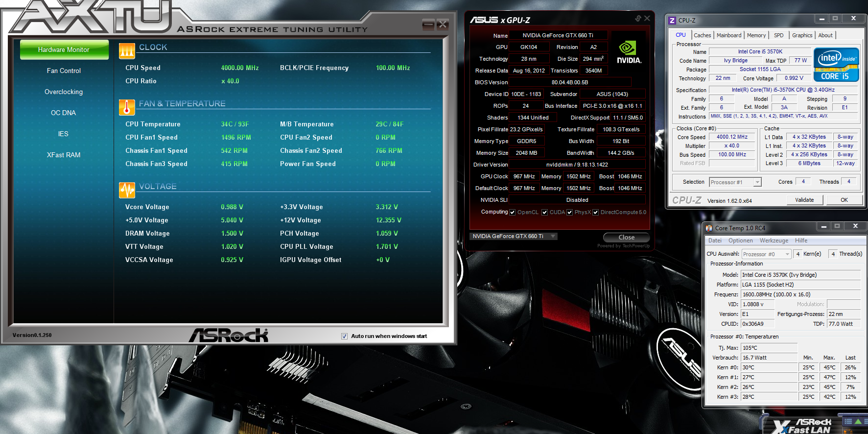Click the Vcore Voltage value 0.988 V
This screenshot has width=868, height=434.
tap(232, 207)
